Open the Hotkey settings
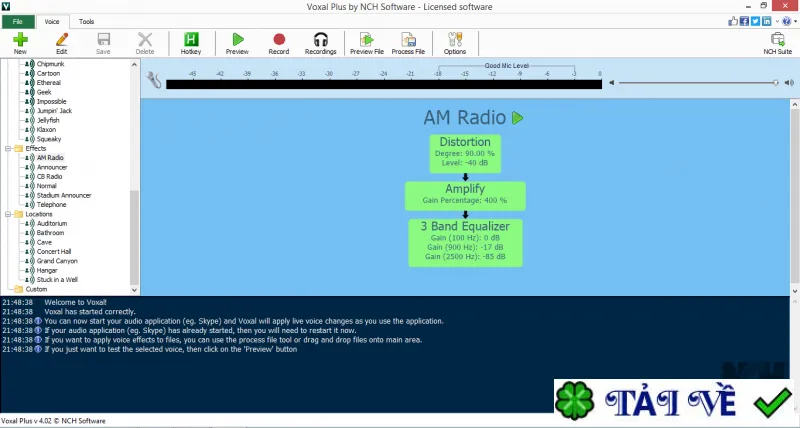 tap(191, 43)
